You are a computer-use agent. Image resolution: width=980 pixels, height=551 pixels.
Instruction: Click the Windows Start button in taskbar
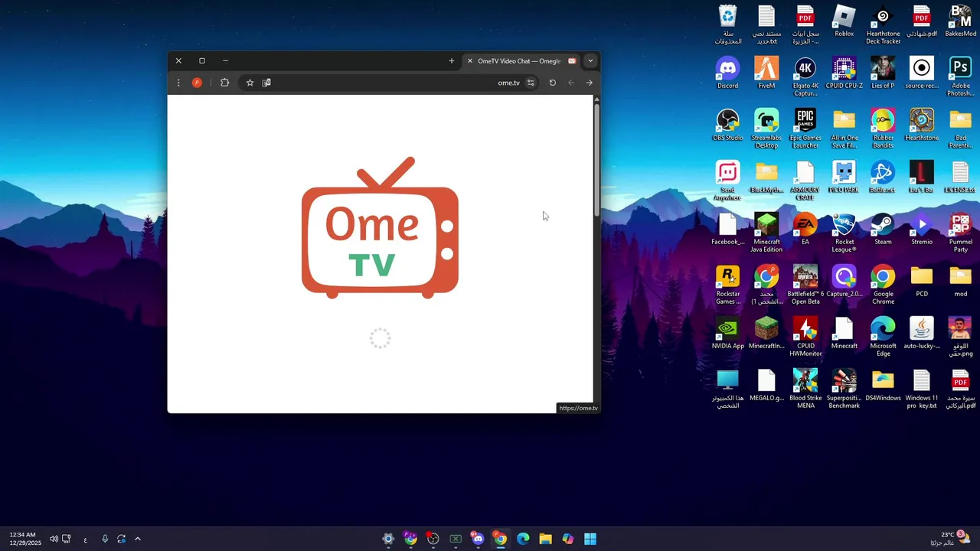[590, 539]
